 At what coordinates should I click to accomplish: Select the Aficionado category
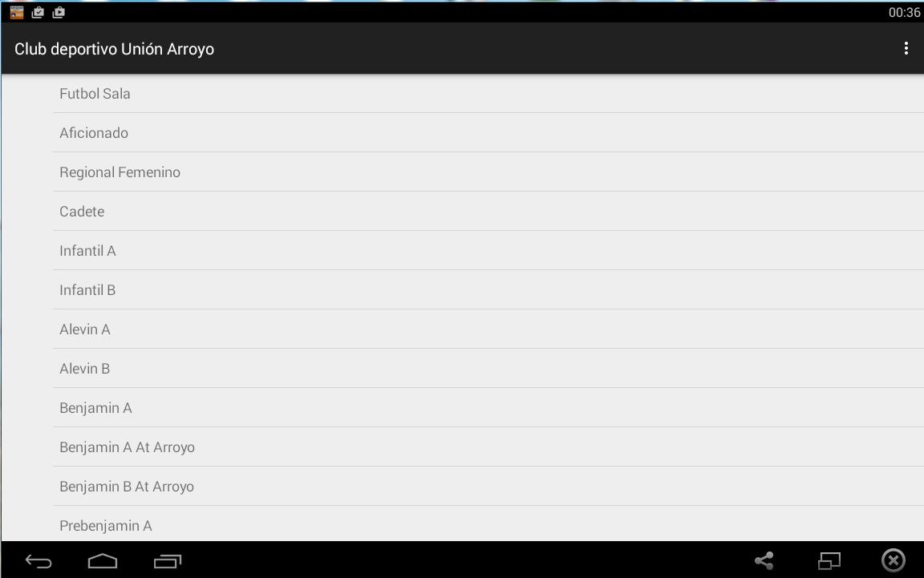tap(94, 133)
